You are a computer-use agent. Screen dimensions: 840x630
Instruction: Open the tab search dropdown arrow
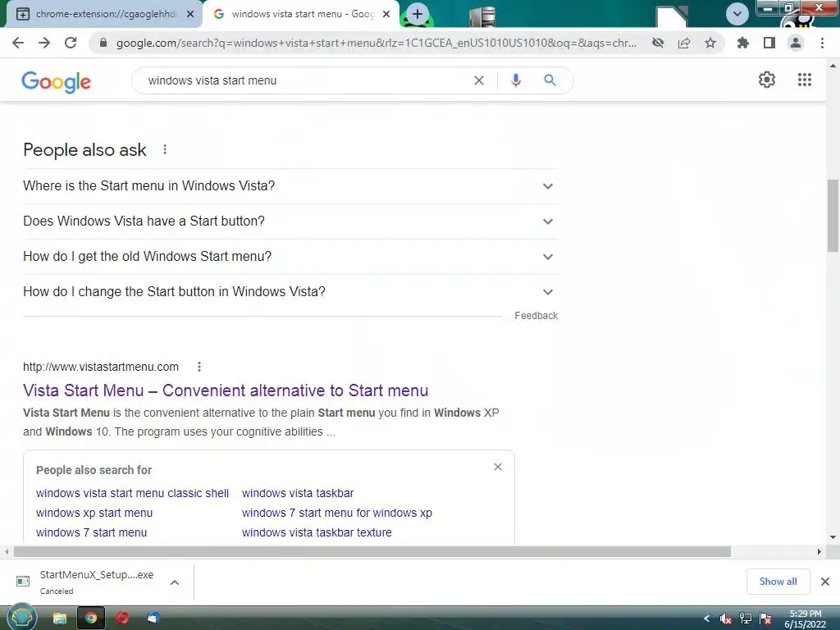click(737, 14)
